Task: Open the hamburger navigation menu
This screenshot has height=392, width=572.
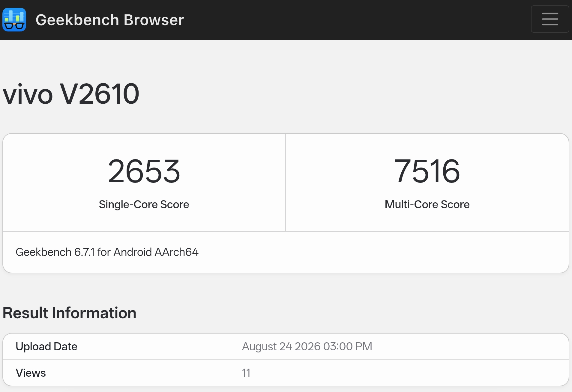Action: (x=550, y=19)
